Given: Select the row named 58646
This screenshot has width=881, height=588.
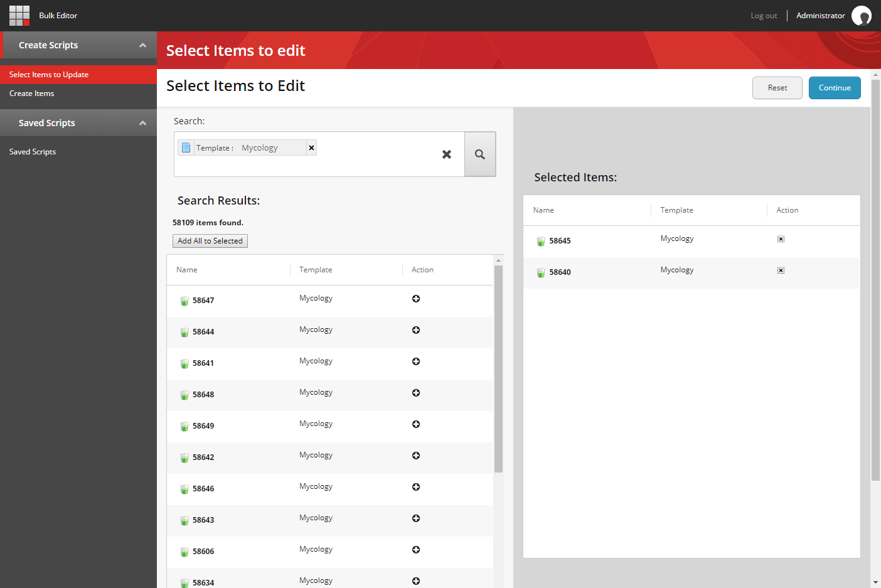Looking at the screenshot, I should [x=330, y=489].
